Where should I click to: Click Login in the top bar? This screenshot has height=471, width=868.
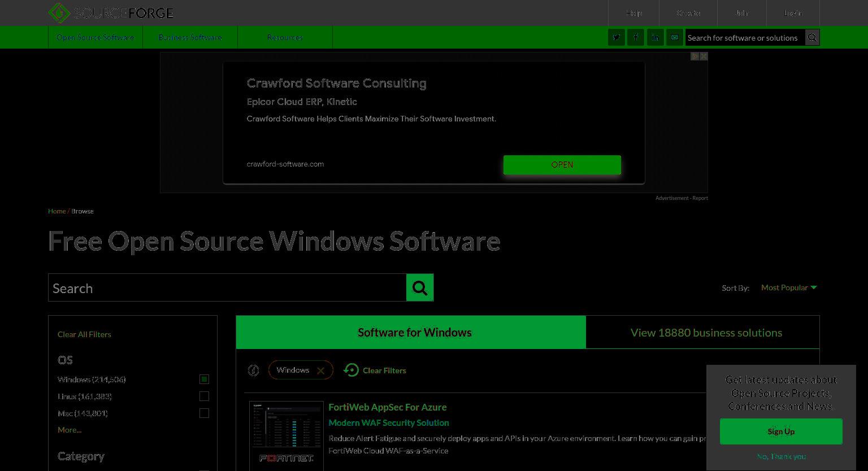coord(793,12)
